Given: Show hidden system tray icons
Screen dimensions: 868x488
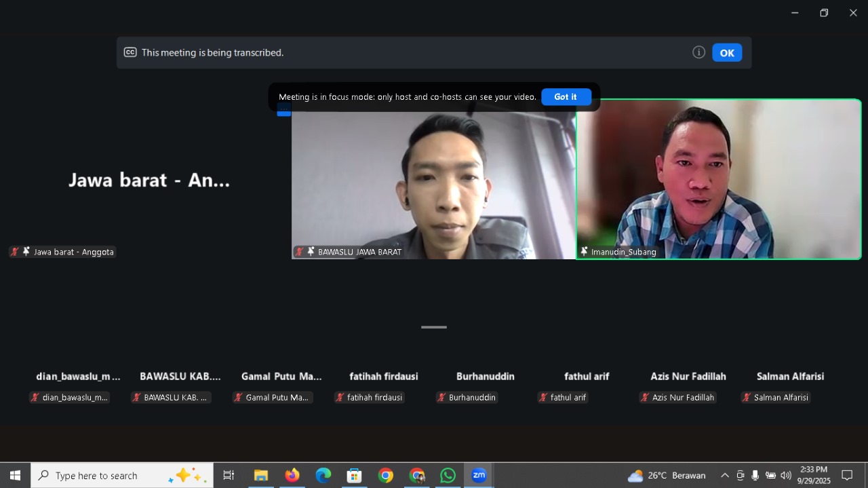Looking at the screenshot, I should [x=724, y=475].
